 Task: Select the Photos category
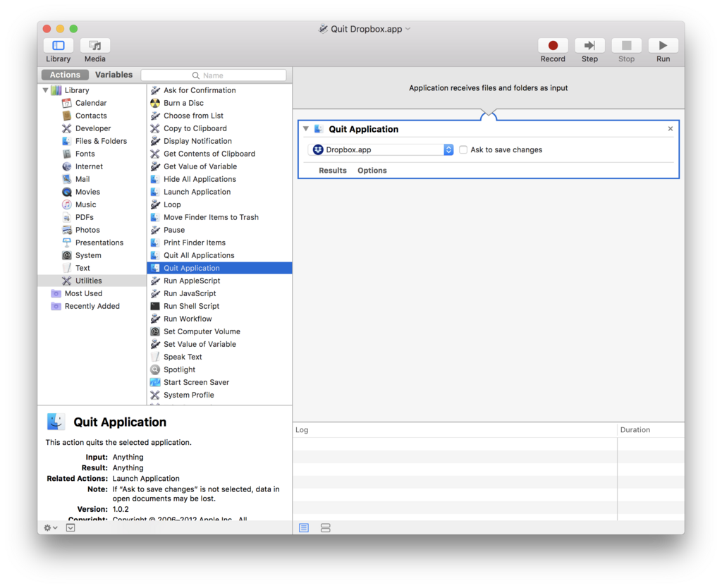(x=87, y=230)
